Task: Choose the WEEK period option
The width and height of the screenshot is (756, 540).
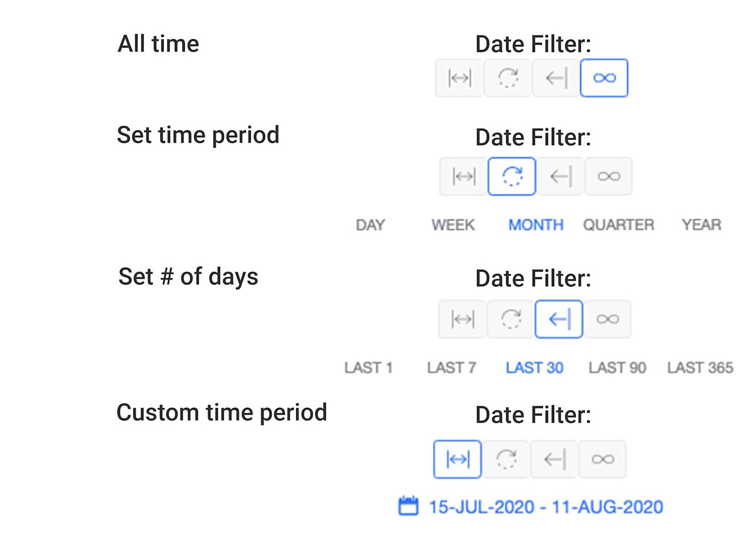Action: [x=453, y=225]
